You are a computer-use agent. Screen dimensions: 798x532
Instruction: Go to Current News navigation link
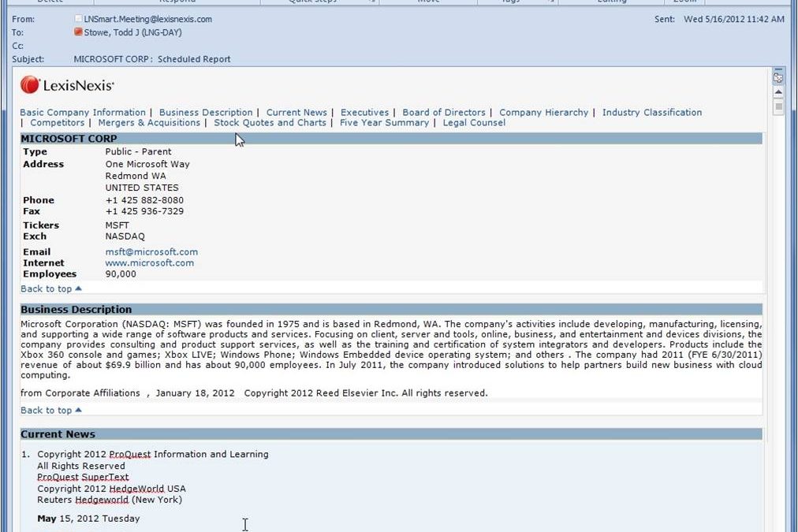[296, 113]
